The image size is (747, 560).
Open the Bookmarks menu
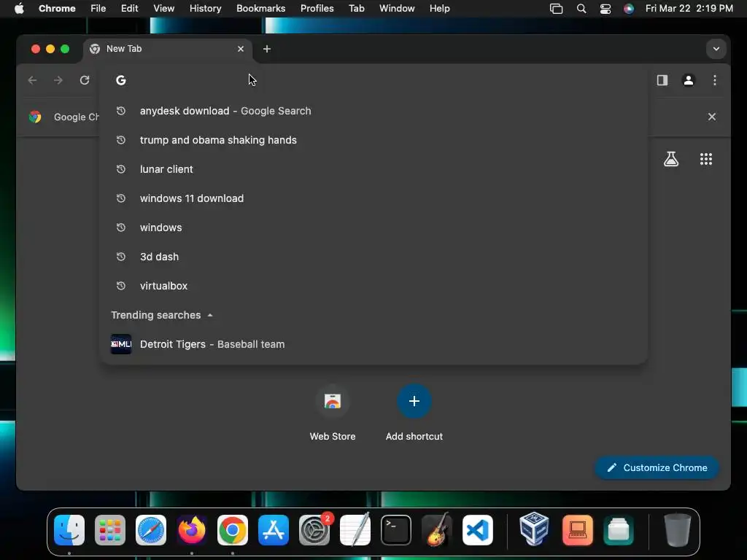[260, 9]
